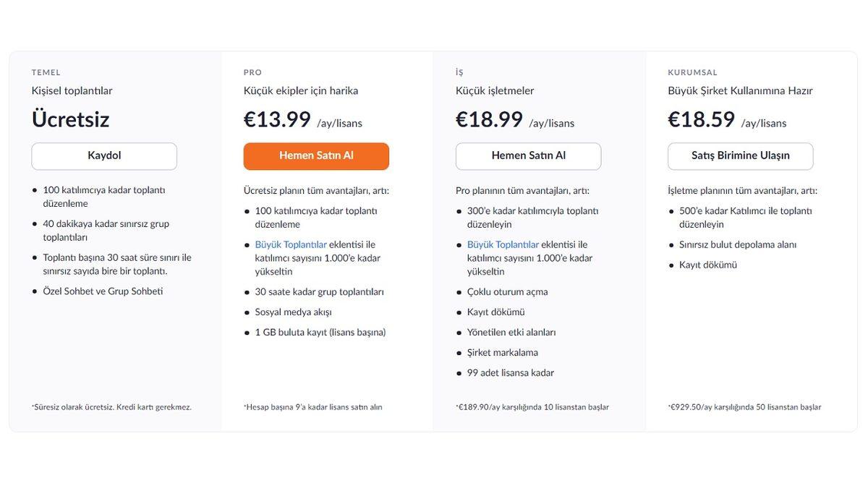Select the İŞ plan header
Viewport: 868px width, 488px height.
458,72
